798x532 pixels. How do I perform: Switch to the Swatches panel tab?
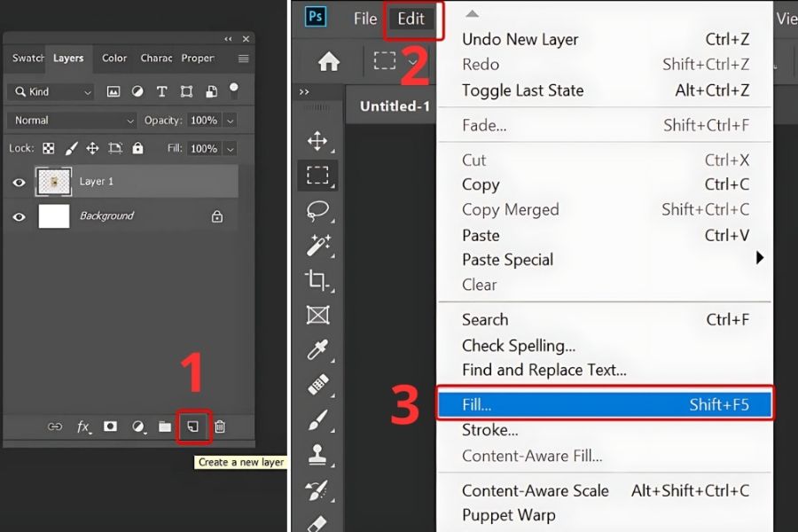27,59
